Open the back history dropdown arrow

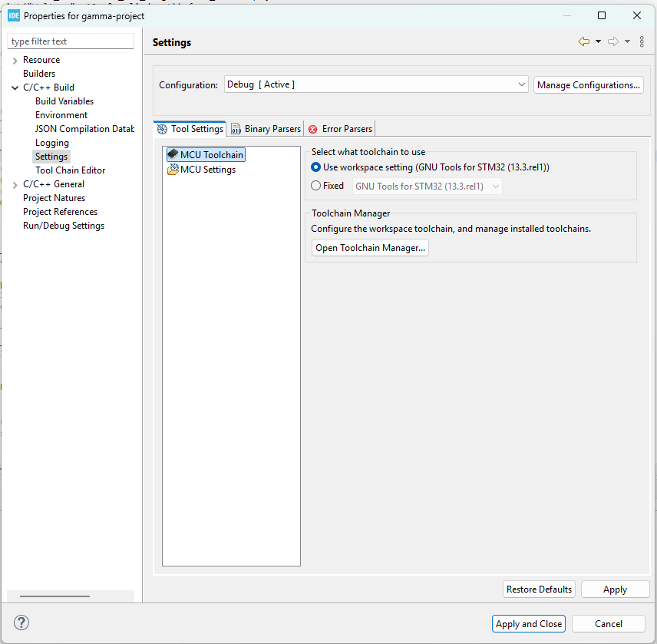598,41
